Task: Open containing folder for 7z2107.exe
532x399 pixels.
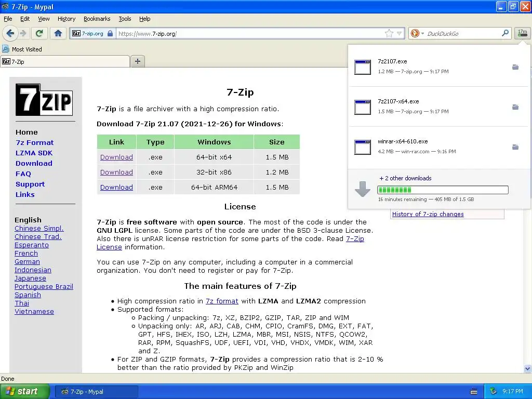Action: coord(515,67)
